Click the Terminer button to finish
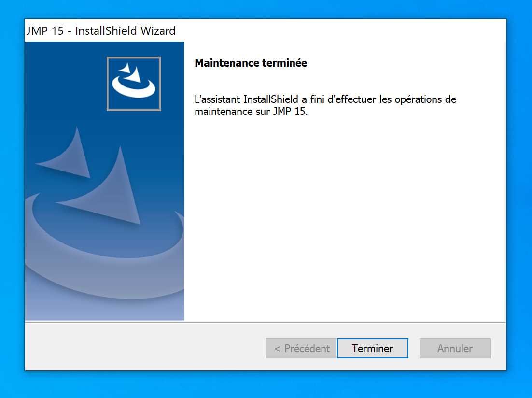Screen dimensions: 532x398 coord(372,348)
